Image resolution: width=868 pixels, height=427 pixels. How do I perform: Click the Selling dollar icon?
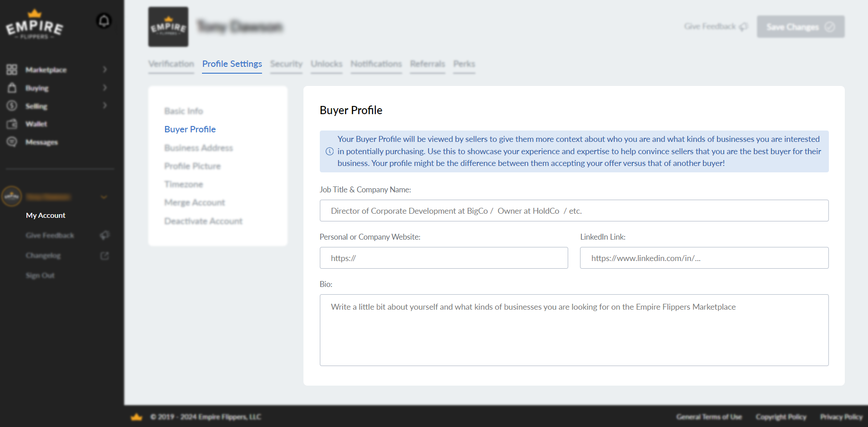coord(12,106)
